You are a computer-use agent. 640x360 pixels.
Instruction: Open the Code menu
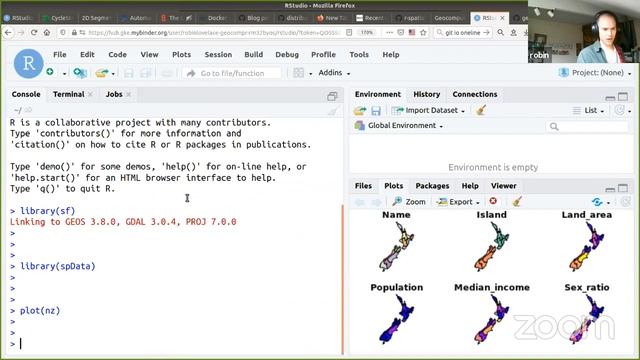[x=117, y=55]
